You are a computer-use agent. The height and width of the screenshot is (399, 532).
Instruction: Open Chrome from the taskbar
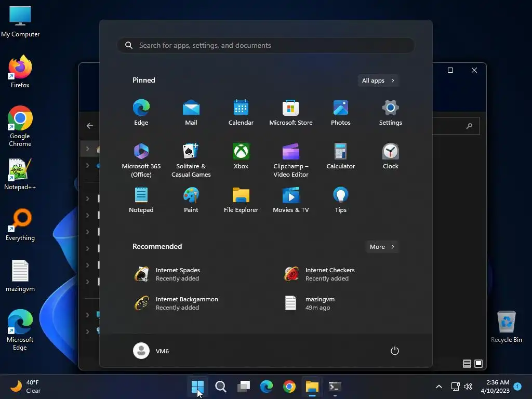click(x=289, y=387)
